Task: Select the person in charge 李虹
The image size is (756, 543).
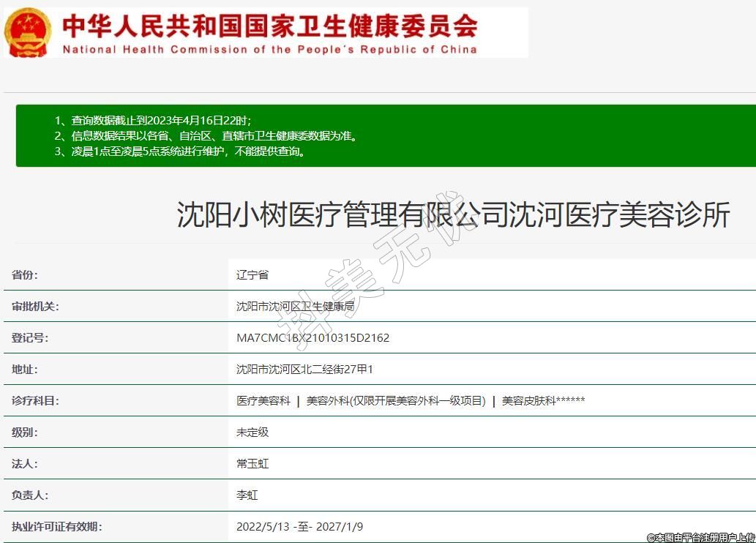Action: tap(247, 495)
